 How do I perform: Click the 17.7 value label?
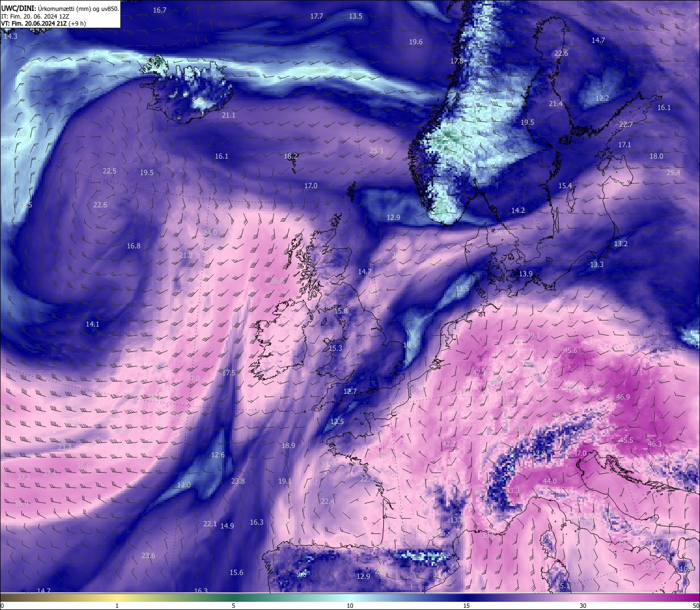click(317, 16)
